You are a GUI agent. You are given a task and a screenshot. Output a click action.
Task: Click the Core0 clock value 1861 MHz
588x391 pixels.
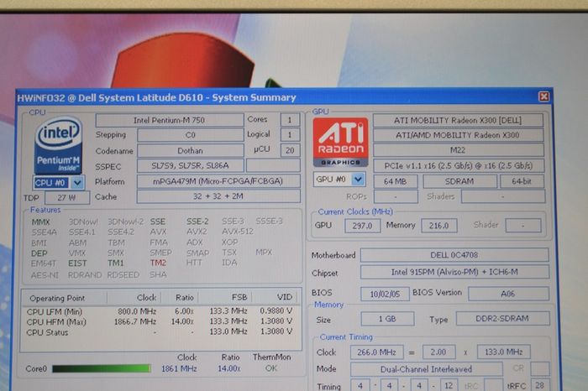[x=179, y=368]
